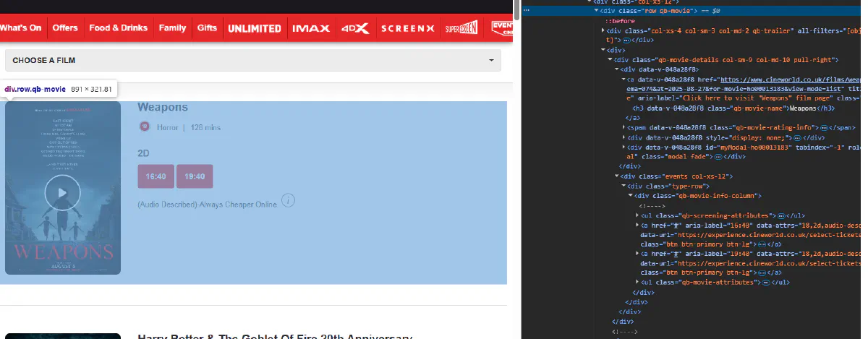This screenshot has height=339, width=868.
Task: Expand the qb-movie-attributes ul node
Action: click(x=637, y=282)
